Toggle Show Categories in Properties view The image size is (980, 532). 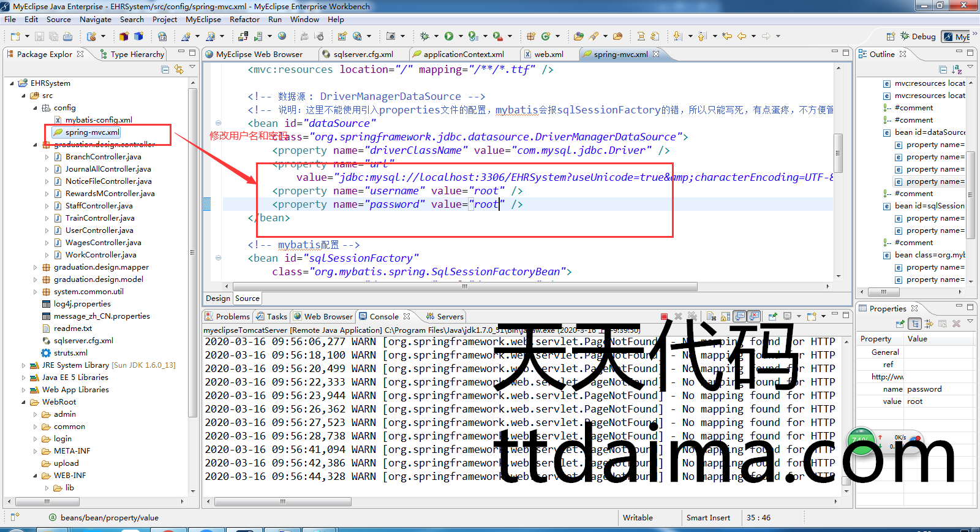pos(914,324)
